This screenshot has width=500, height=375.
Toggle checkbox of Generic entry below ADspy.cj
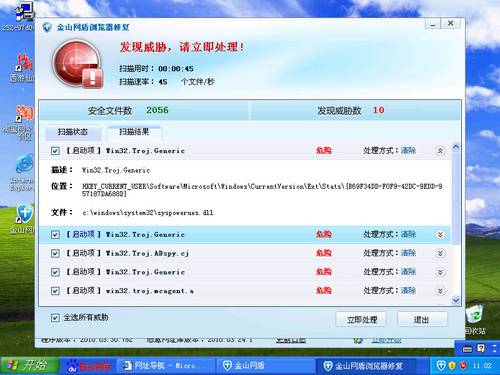tap(55, 272)
